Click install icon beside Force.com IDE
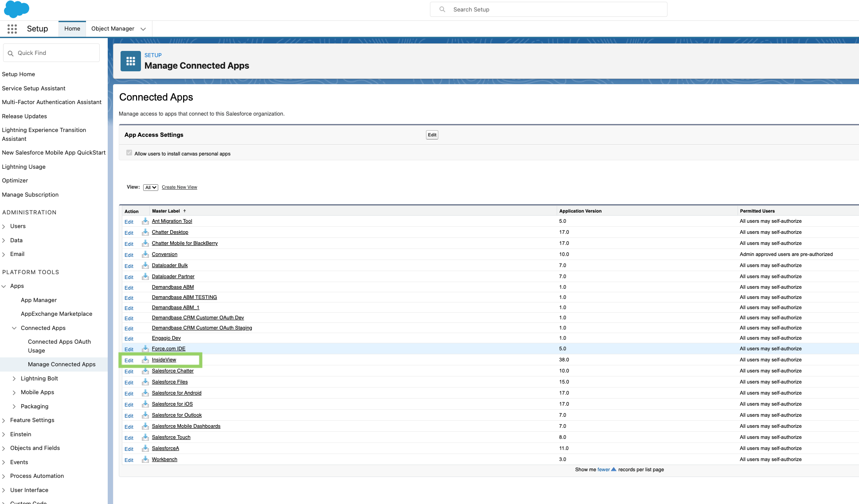Viewport: 859px width, 504px height. click(145, 349)
